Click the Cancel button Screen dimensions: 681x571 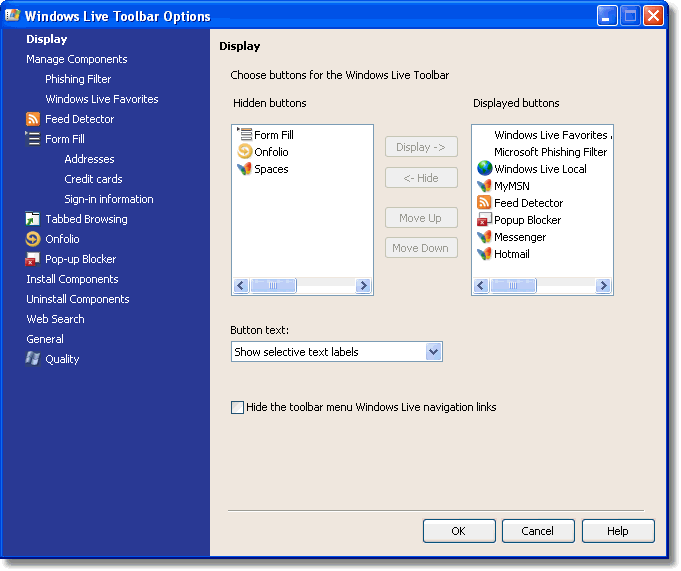tap(538, 531)
